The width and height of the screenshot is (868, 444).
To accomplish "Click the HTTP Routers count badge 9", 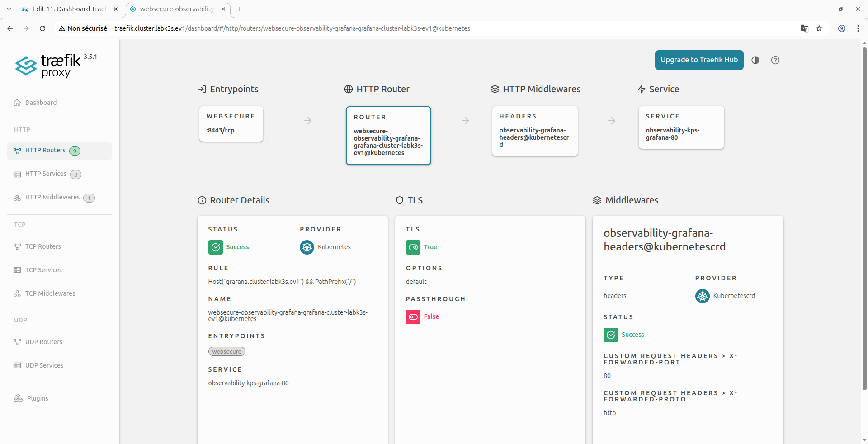I will tap(75, 151).
